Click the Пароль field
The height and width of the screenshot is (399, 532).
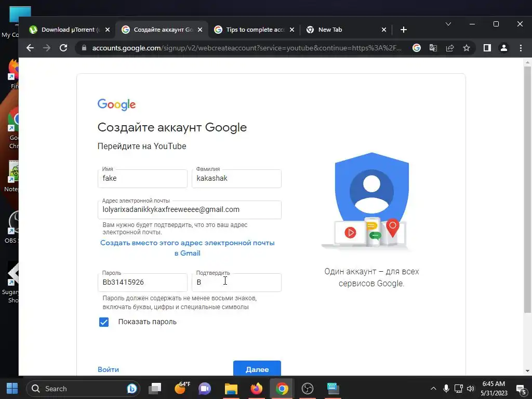coord(142,282)
